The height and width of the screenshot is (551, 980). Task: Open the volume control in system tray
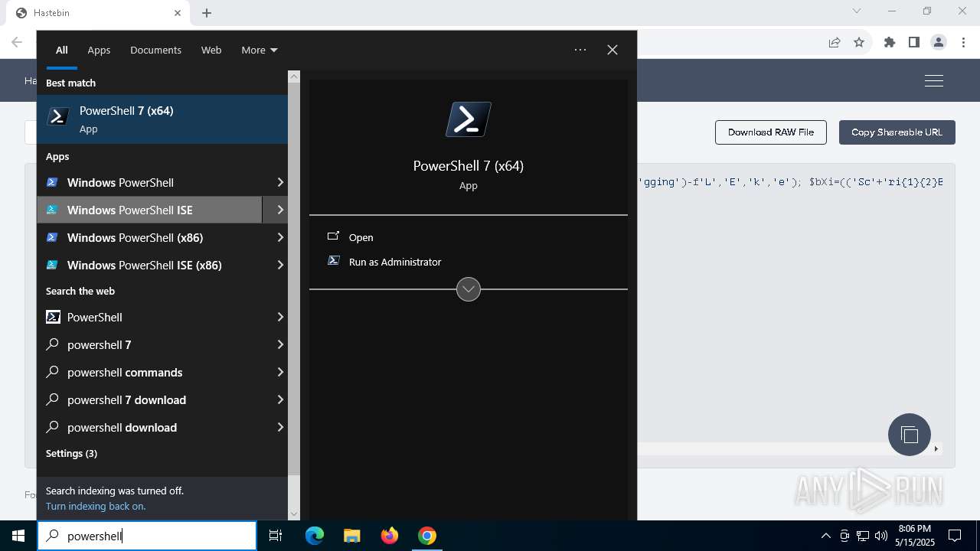(x=881, y=536)
